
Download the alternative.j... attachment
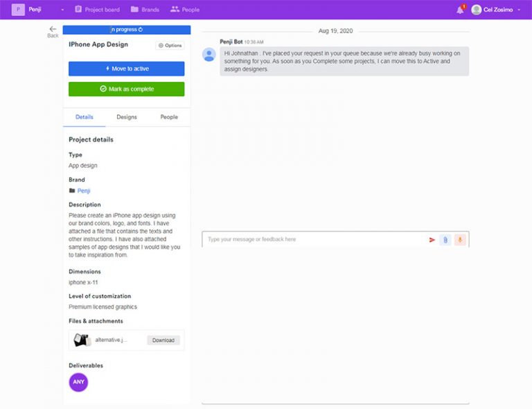coord(163,340)
